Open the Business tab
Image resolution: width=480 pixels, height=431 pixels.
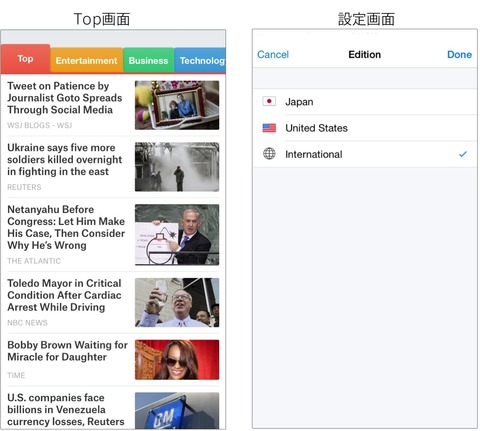(149, 61)
